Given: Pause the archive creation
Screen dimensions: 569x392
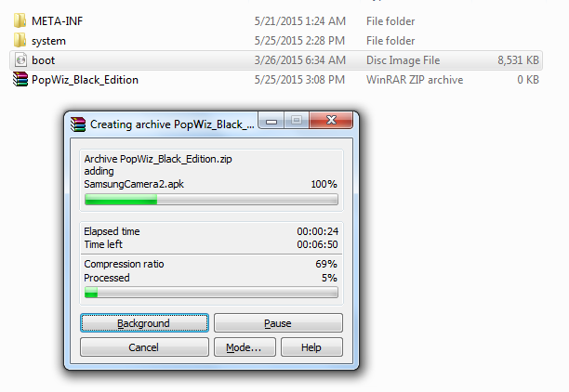Looking at the screenshot, I should click(x=278, y=322).
